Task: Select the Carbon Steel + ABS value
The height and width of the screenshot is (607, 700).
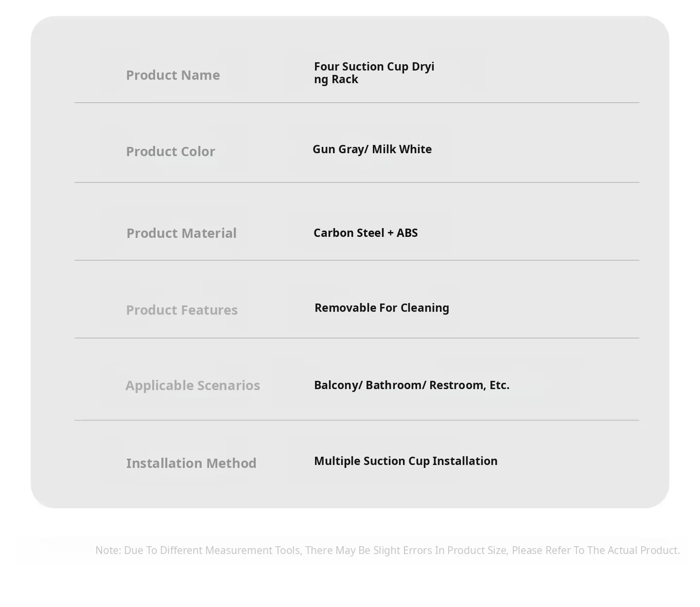Action: coord(366,233)
